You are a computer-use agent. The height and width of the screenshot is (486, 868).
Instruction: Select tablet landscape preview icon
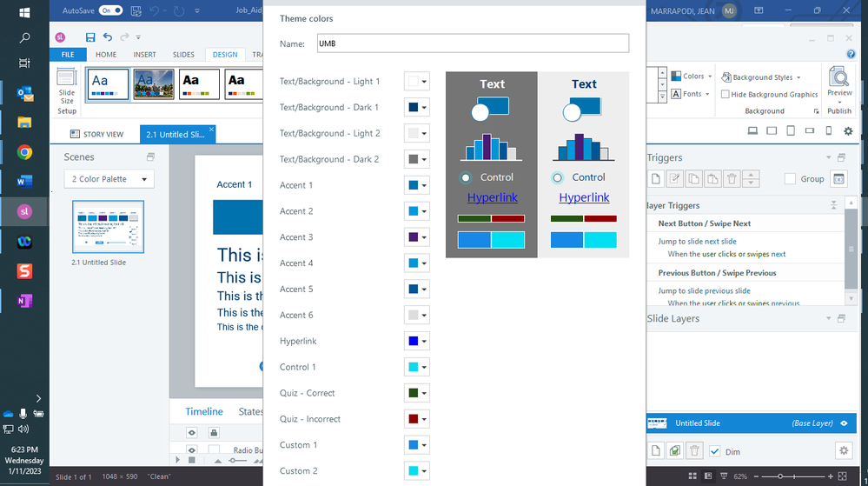[772, 130]
